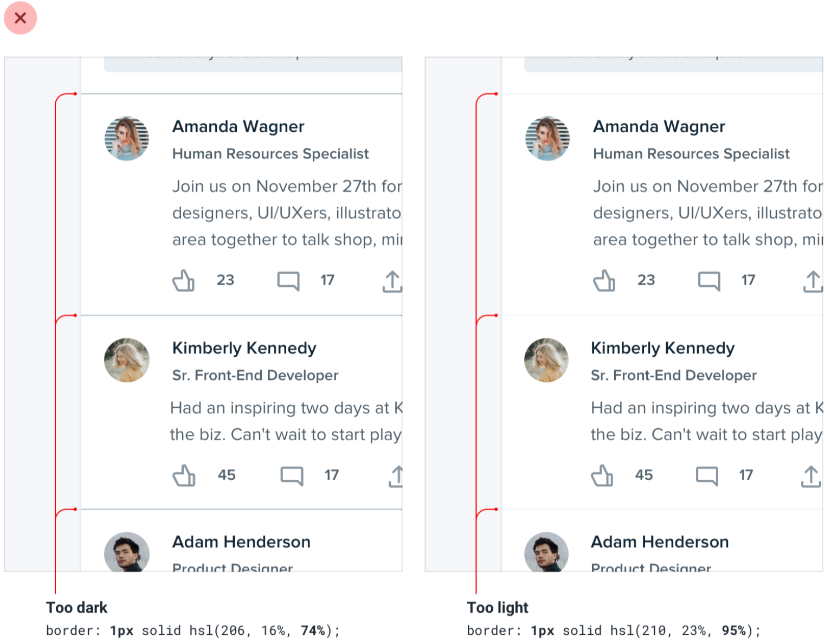The height and width of the screenshot is (644, 825).
Task: Like Kimberly Kennedy's post in left panel
Action: pyautogui.click(x=184, y=475)
